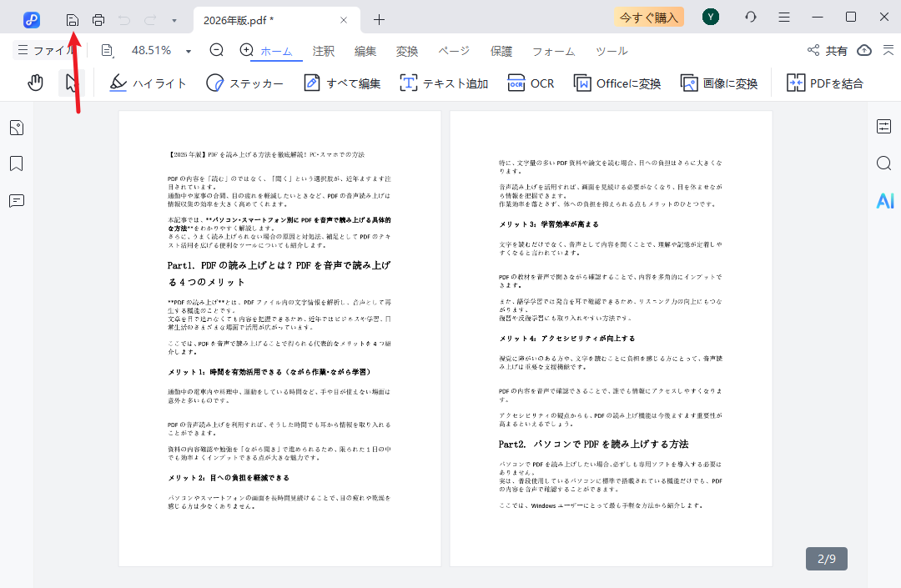Screen dimensions: 901x588
Task: Expand the redo options arrow
Action: coord(173,18)
